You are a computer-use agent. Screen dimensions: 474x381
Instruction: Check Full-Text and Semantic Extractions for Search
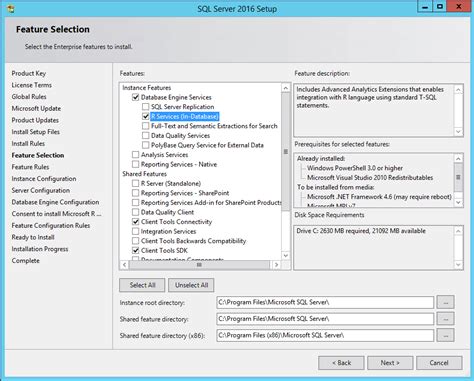tap(145, 126)
